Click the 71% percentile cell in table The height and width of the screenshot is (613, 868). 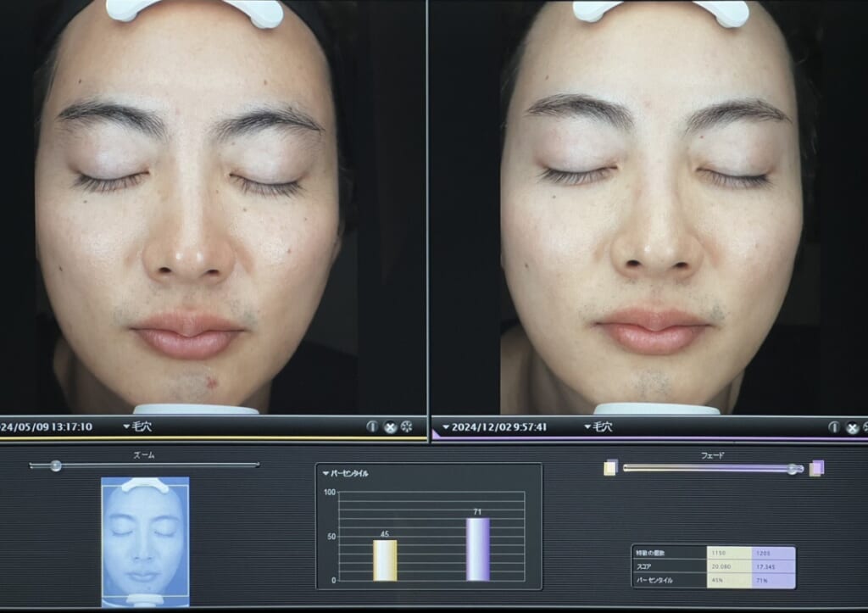point(773,580)
